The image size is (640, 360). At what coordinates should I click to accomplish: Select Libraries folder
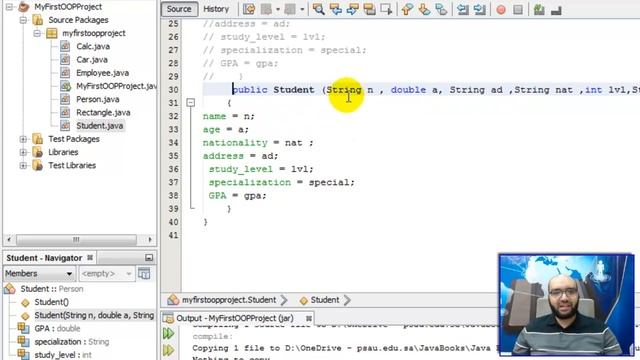pos(63,152)
